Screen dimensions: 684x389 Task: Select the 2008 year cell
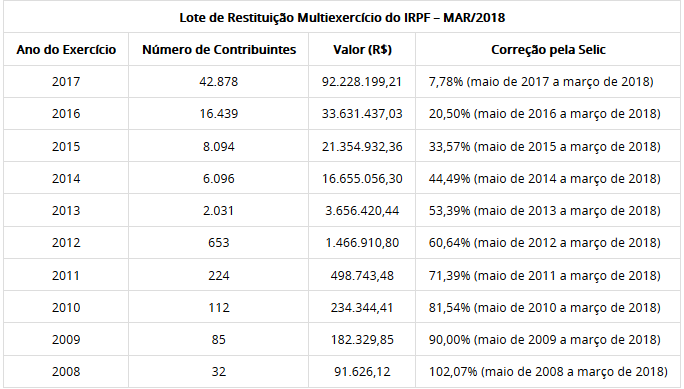[x=66, y=372]
